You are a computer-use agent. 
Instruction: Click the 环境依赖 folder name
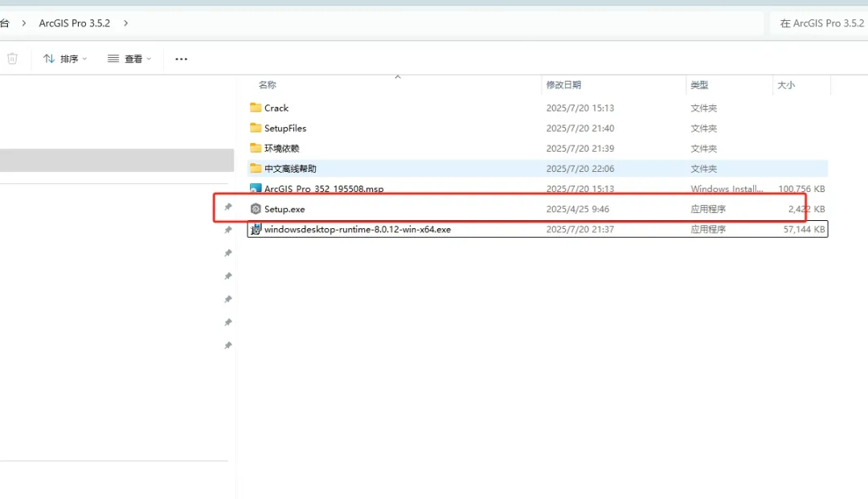(282, 149)
